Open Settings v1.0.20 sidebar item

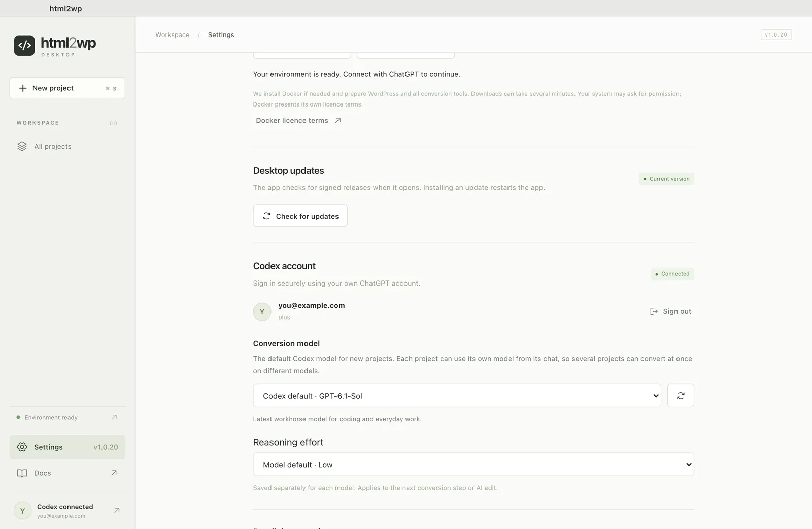(x=67, y=447)
